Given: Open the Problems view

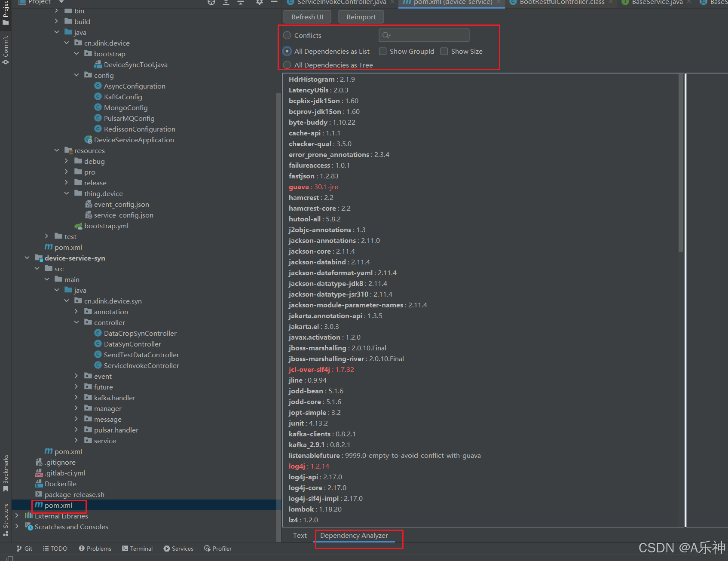Looking at the screenshot, I should [x=95, y=548].
